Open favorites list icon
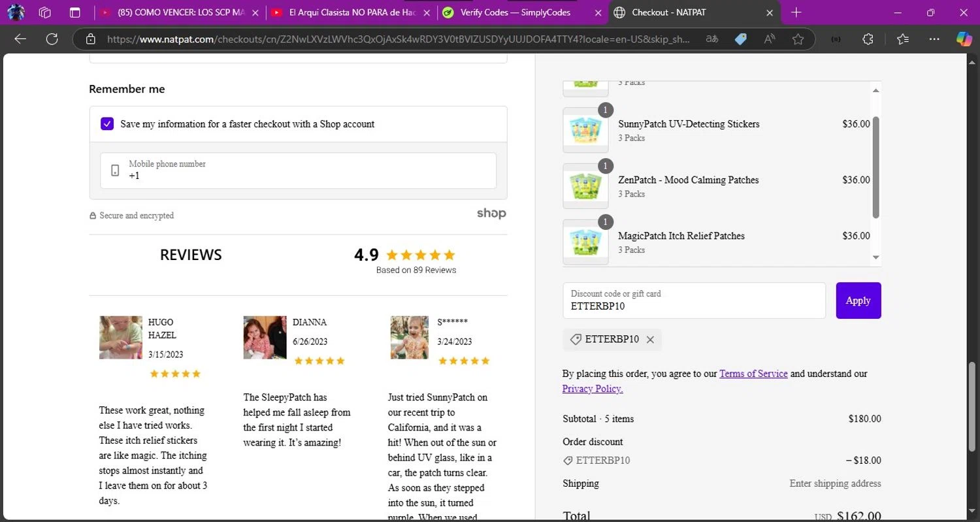The width and height of the screenshot is (980, 522). [903, 39]
